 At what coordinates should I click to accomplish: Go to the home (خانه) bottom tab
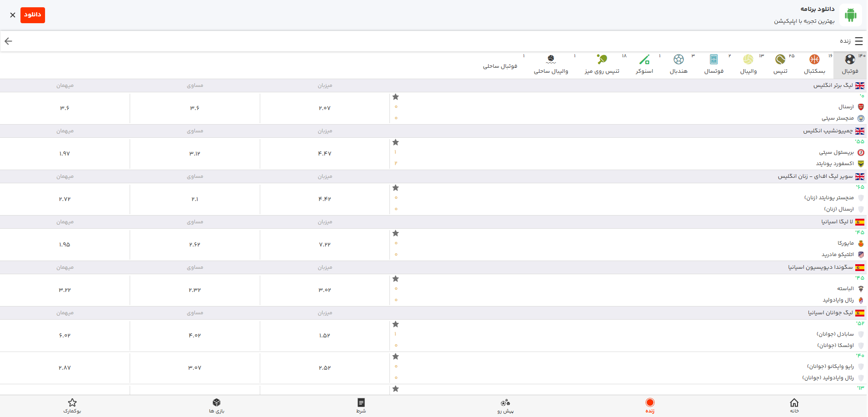coord(794,405)
